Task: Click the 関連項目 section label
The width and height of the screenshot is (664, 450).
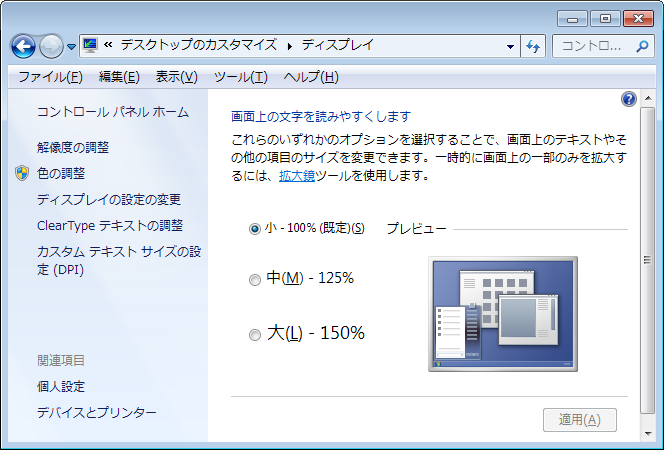Action: point(61,360)
